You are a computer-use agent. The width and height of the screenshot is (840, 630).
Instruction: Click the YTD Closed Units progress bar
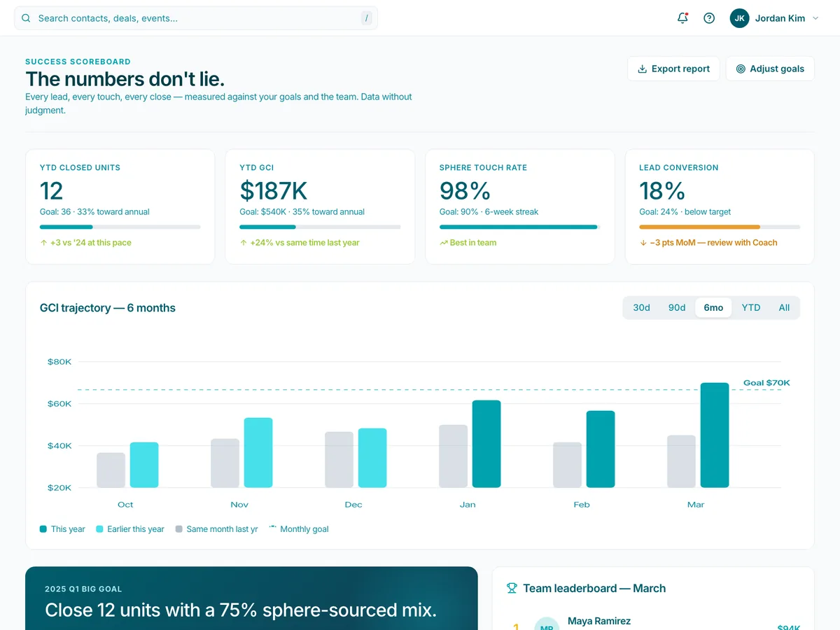coord(120,227)
